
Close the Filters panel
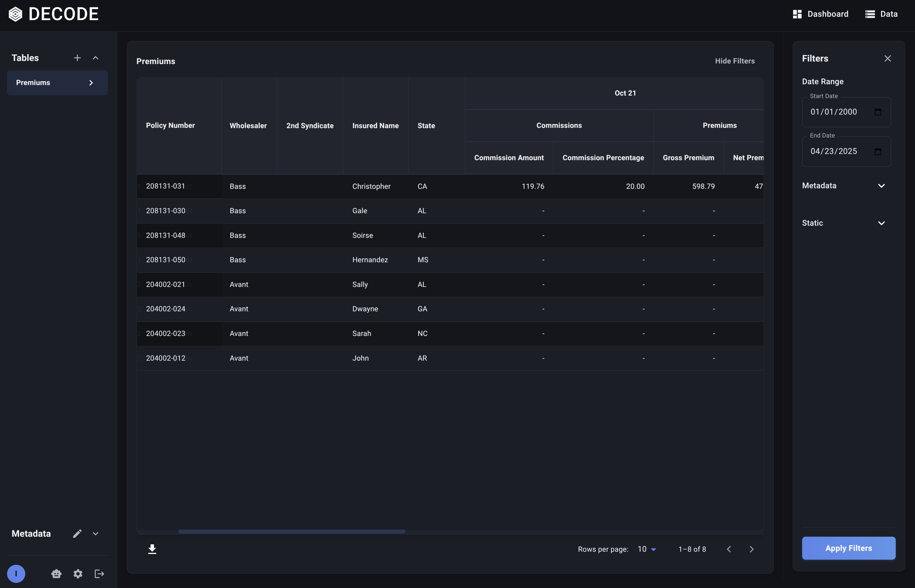tap(887, 58)
